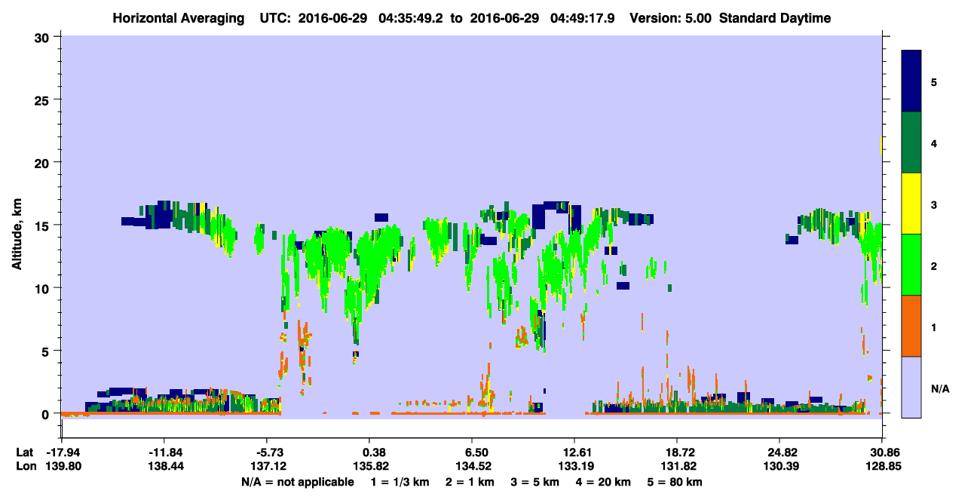Click the '1 = 1/3 km' legend entry
This screenshot has width=980, height=503.
400,481
